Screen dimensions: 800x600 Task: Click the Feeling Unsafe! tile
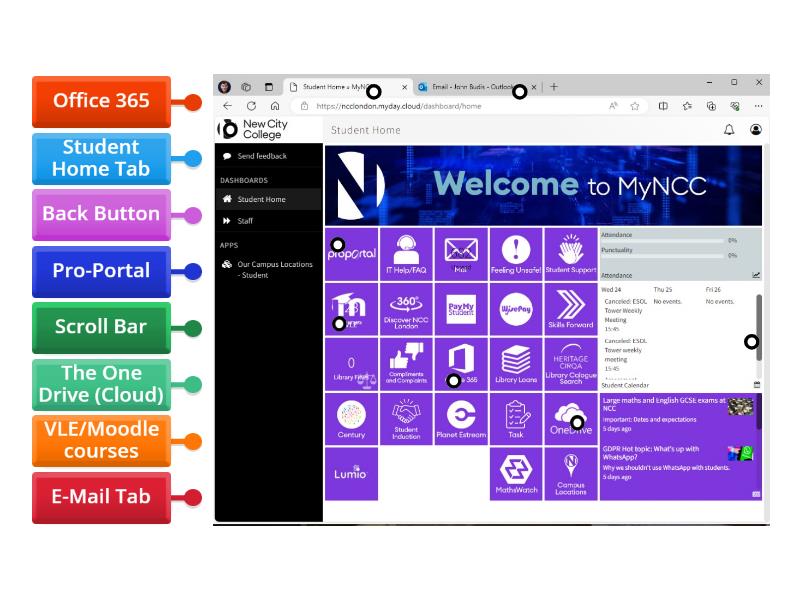(x=515, y=253)
